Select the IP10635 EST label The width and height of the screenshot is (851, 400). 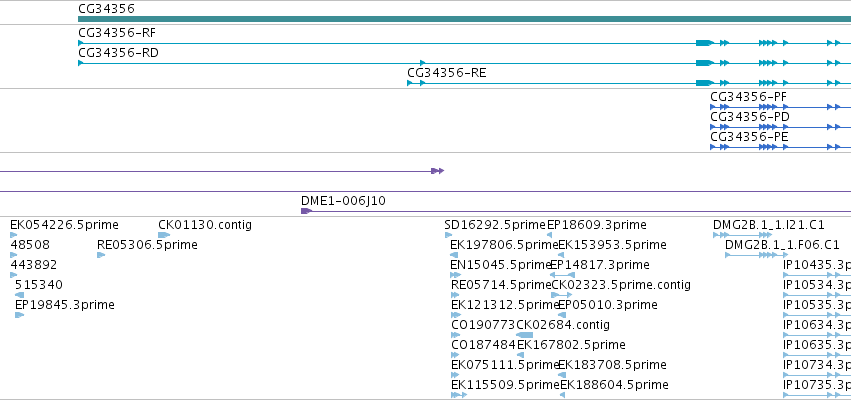[817, 345]
